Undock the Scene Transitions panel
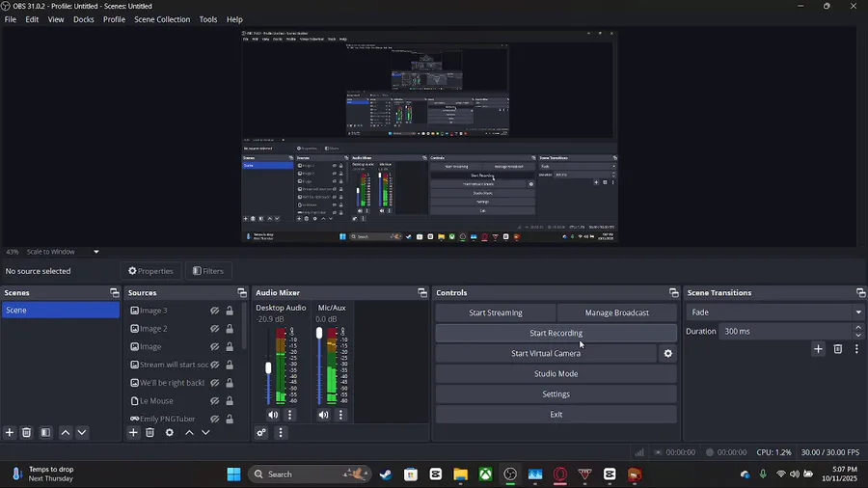The height and width of the screenshot is (488, 868). pyautogui.click(x=861, y=292)
